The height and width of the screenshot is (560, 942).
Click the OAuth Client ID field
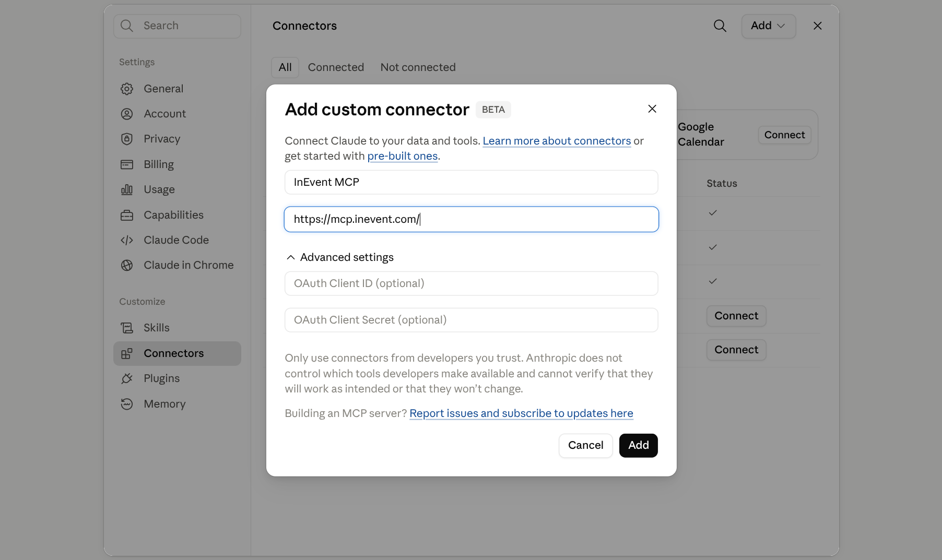click(471, 283)
